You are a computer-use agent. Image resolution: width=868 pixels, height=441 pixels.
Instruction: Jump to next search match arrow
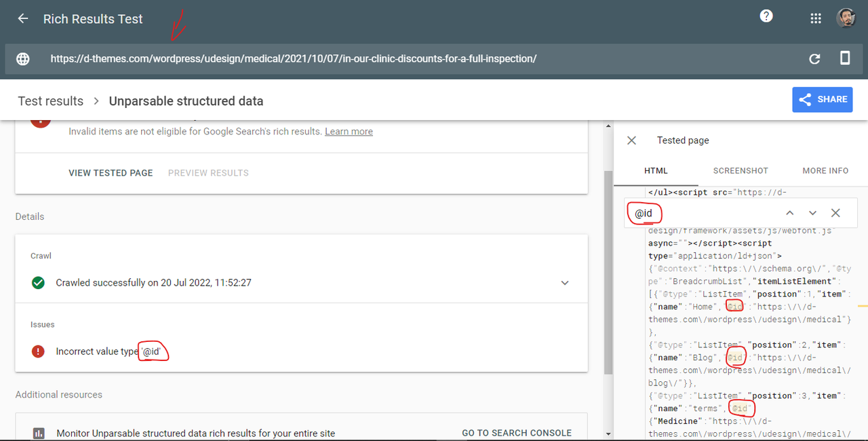812,213
